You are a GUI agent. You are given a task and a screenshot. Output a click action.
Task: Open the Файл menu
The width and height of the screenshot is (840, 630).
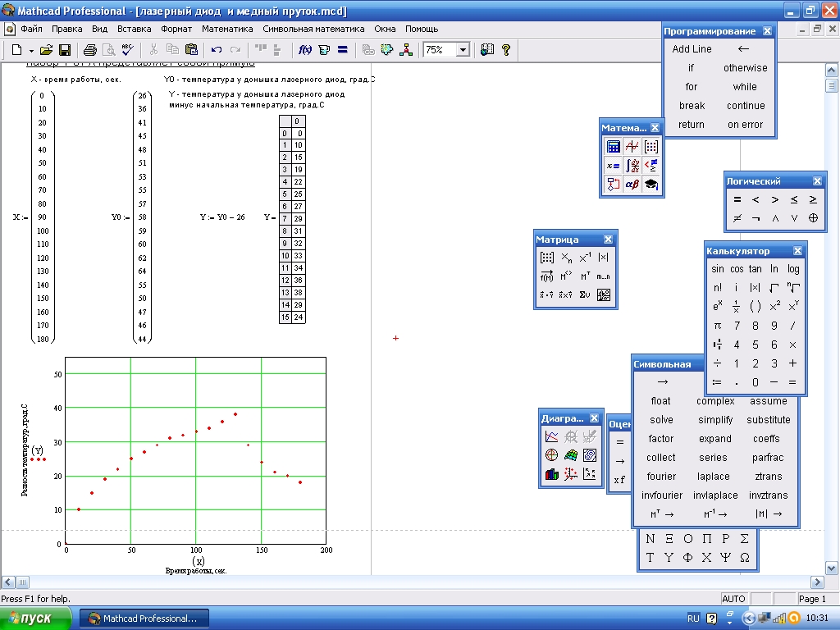[32, 29]
